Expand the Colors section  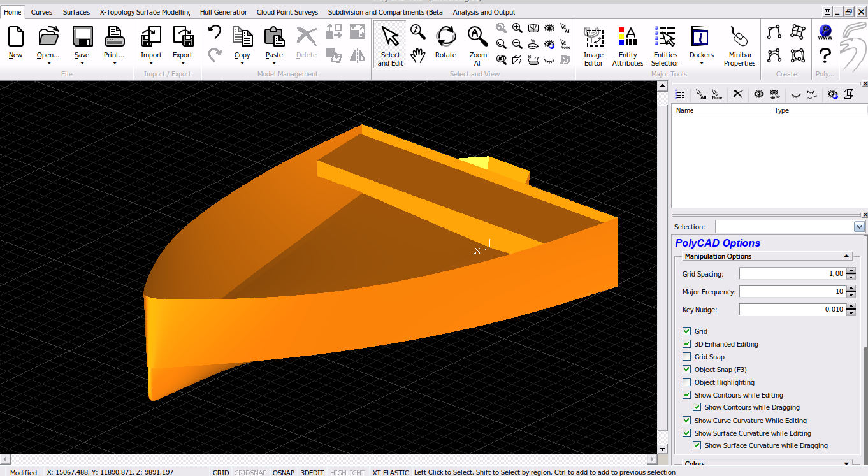(846, 464)
